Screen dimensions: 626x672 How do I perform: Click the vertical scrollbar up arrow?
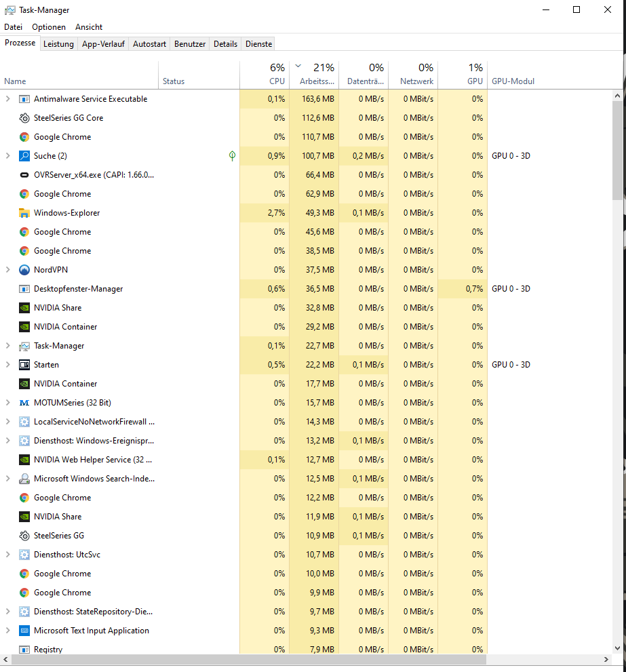click(x=617, y=96)
